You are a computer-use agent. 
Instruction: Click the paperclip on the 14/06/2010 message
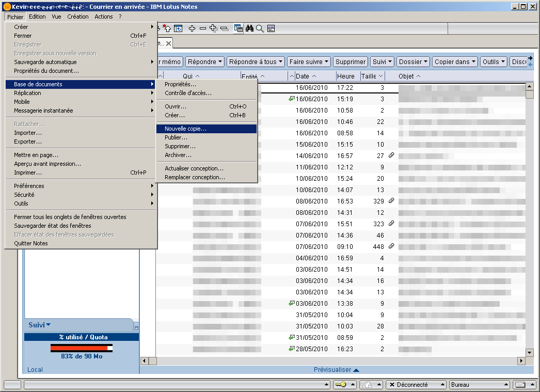(391, 155)
